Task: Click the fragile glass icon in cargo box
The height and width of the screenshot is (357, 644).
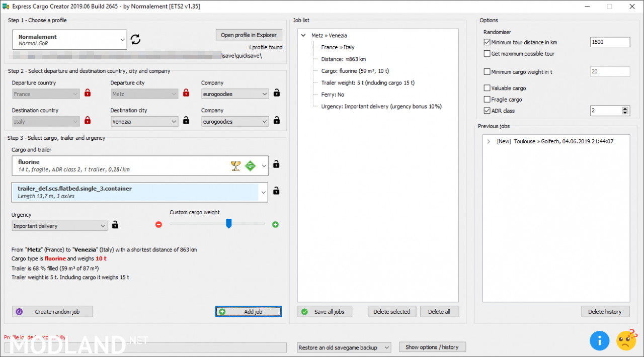Action: pyautogui.click(x=235, y=166)
